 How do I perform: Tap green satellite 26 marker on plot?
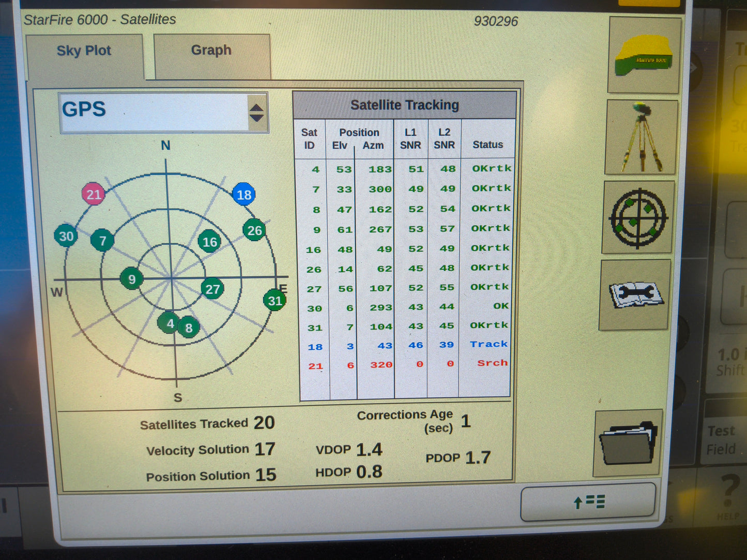[254, 230]
